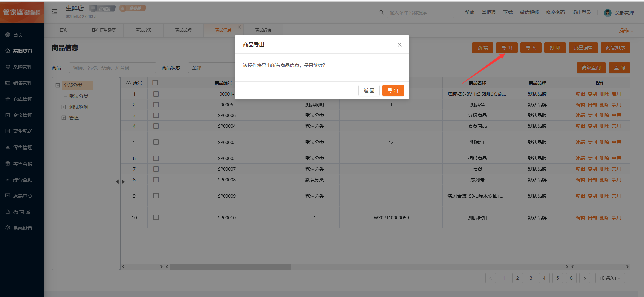Viewport: 644px width, 297px height.
Task: Open the 10 条/页 page size dropdown
Action: click(610, 278)
